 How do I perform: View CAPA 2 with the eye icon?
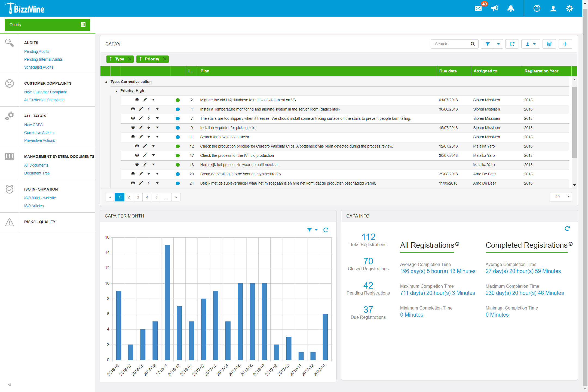[x=137, y=100]
